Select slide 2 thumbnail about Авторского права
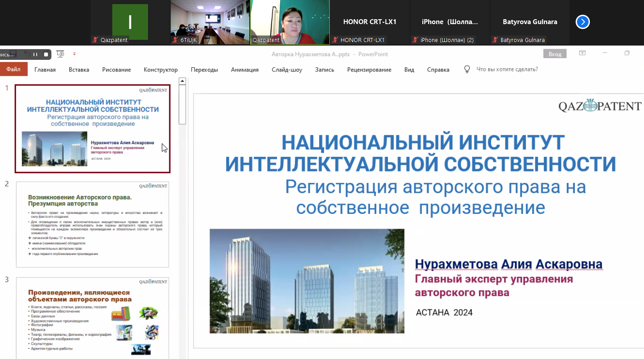The image size is (644, 359). pyautogui.click(x=93, y=224)
